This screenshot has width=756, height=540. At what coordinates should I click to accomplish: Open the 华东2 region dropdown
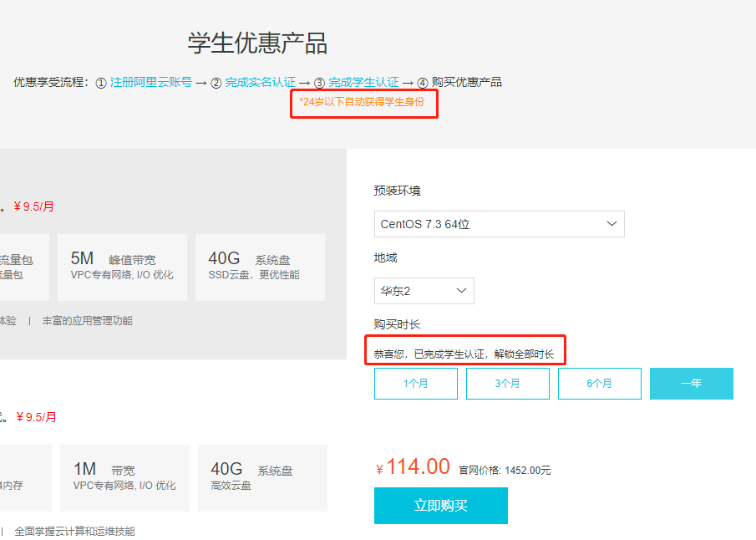point(424,291)
